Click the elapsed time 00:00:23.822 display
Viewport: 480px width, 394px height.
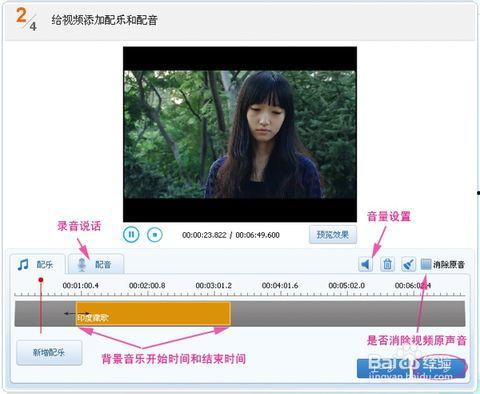(x=204, y=235)
